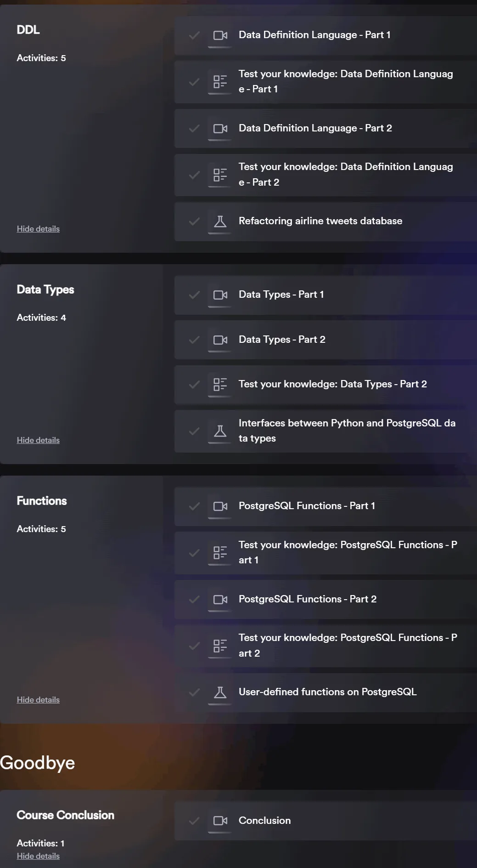Screen dimensions: 477x868
Task: Open Test your knowledge: PostgreSQL Functions - Part 1
Action: click(x=325, y=553)
